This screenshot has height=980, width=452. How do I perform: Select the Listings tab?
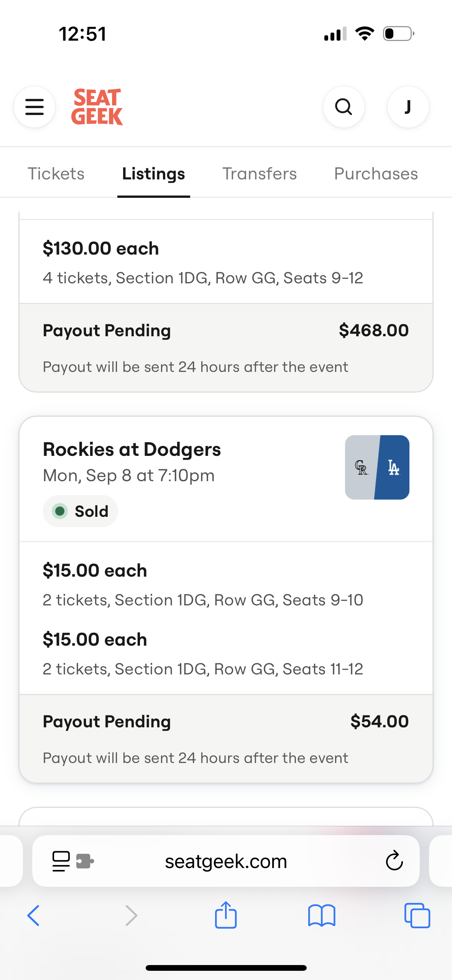point(153,174)
